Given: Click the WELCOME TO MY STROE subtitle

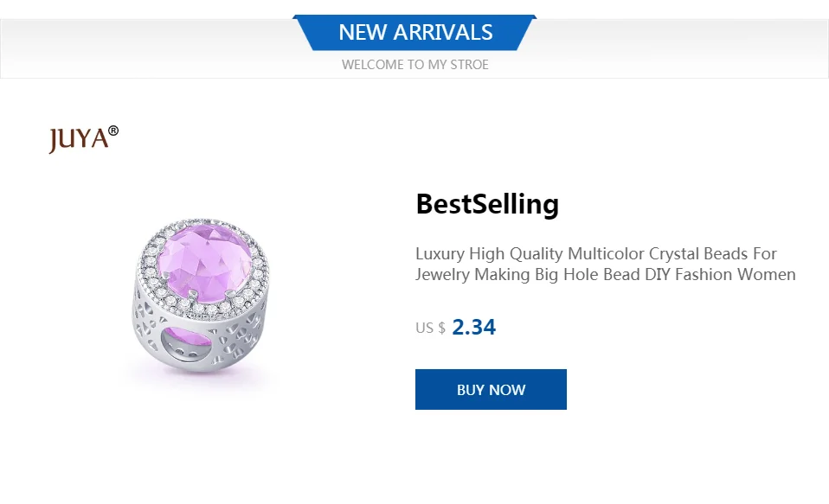Looking at the screenshot, I should pyautogui.click(x=415, y=65).
